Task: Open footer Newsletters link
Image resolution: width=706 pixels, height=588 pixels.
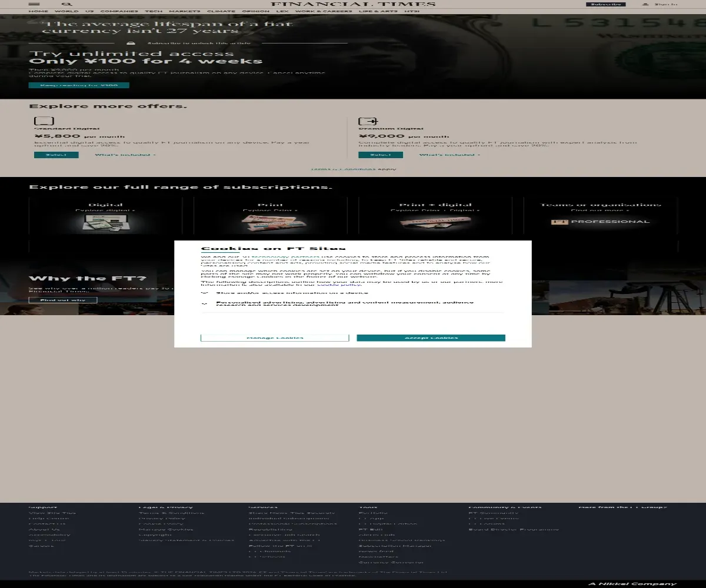Action: [x=378, y=557]
